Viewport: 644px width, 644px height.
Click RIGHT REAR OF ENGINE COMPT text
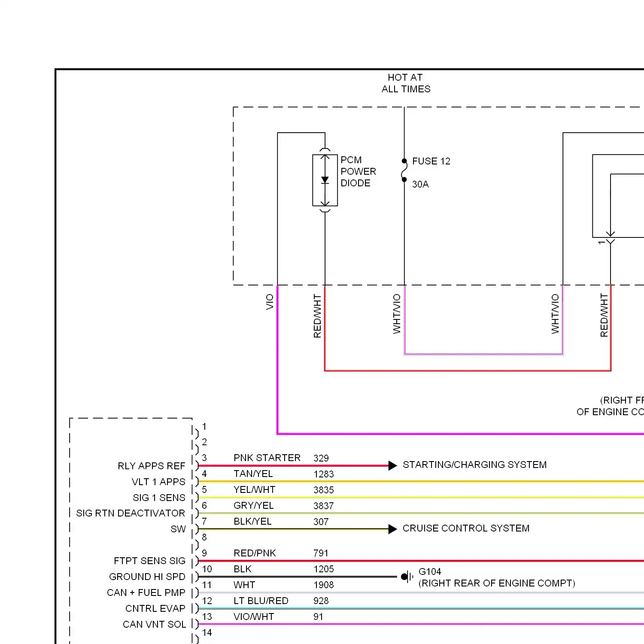pyautogui.click(x=497, y=583)
